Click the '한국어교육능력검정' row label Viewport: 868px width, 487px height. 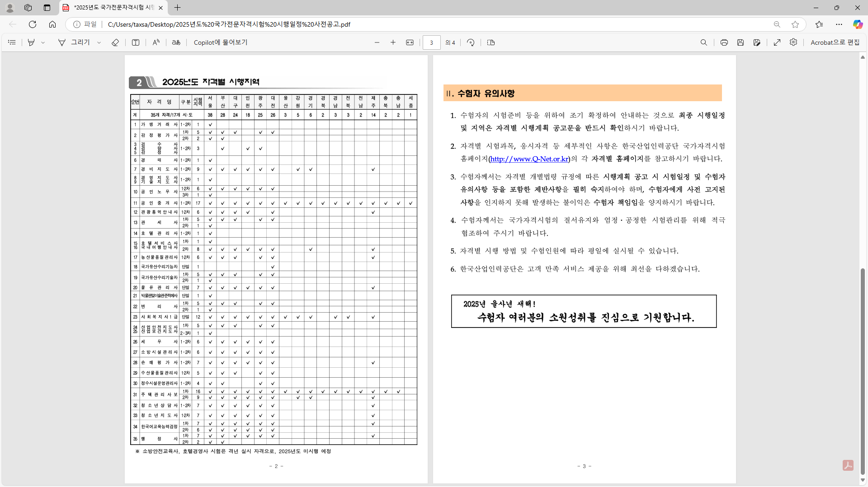pyautogui.click(x=159, y=426)
